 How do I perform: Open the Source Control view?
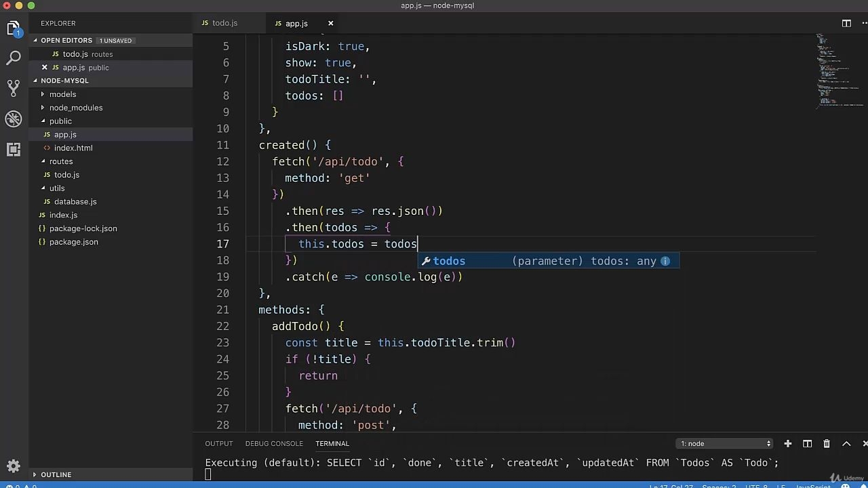click(14, 88)
